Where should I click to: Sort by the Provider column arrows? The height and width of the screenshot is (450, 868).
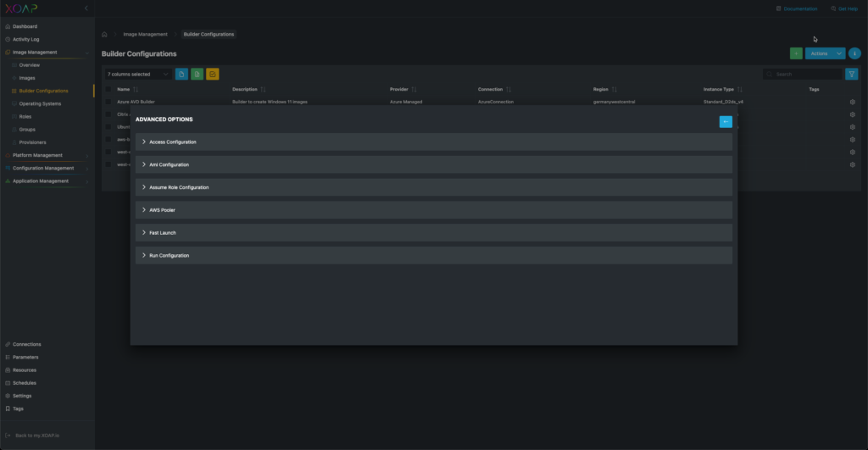[x=414, y=89]
